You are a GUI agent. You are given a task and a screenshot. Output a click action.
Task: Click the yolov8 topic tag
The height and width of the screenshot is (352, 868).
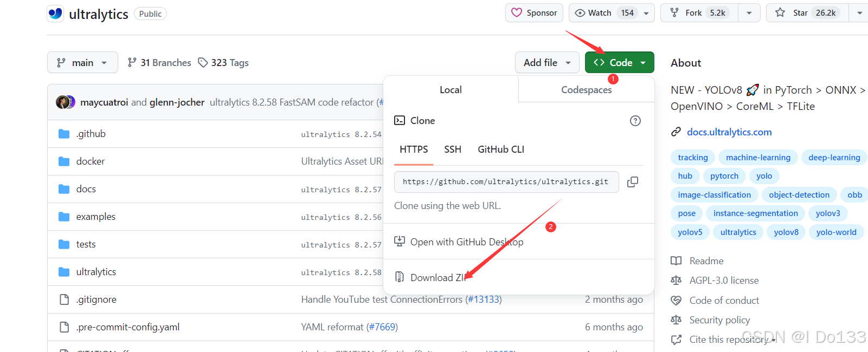786,232
